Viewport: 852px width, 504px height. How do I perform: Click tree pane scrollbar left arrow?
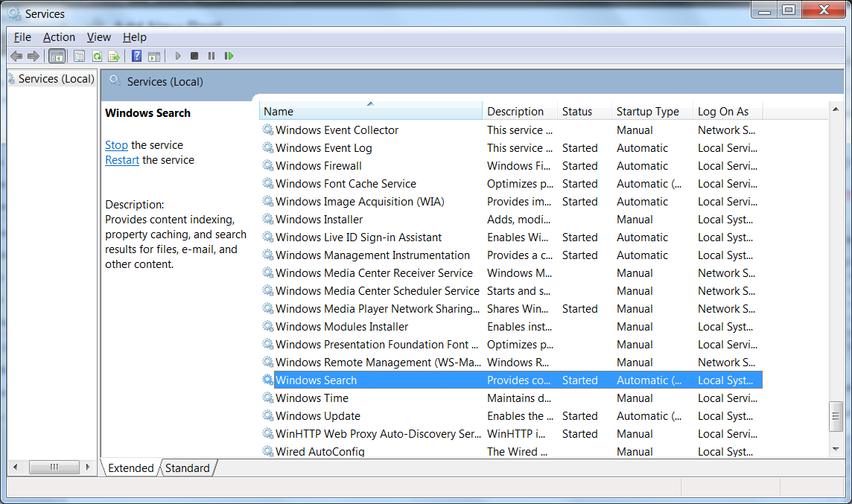[15, 467]
